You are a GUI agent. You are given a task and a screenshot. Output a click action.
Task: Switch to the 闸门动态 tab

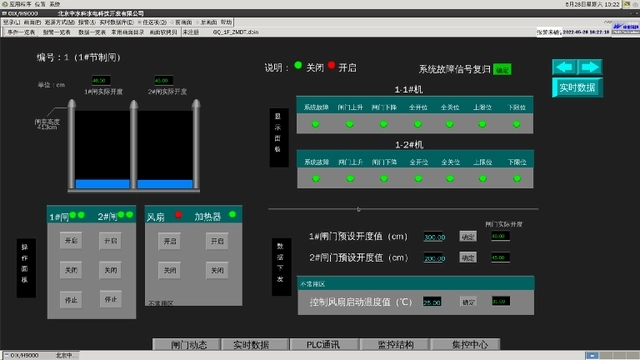tap(189, 344)
